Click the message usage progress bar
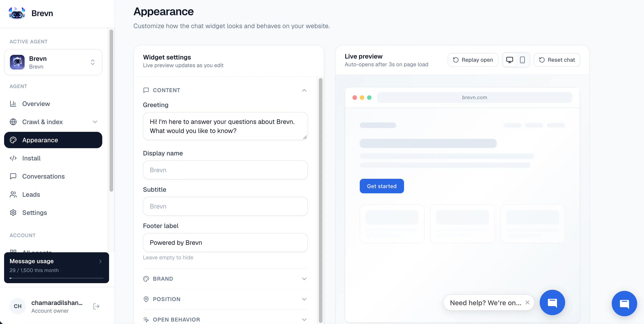 click(57, 278)
